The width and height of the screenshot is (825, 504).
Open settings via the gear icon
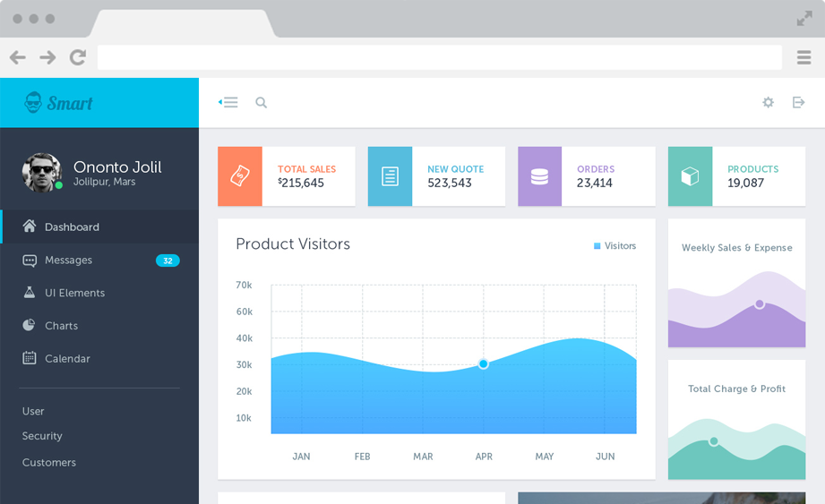(x=768, y=103)
